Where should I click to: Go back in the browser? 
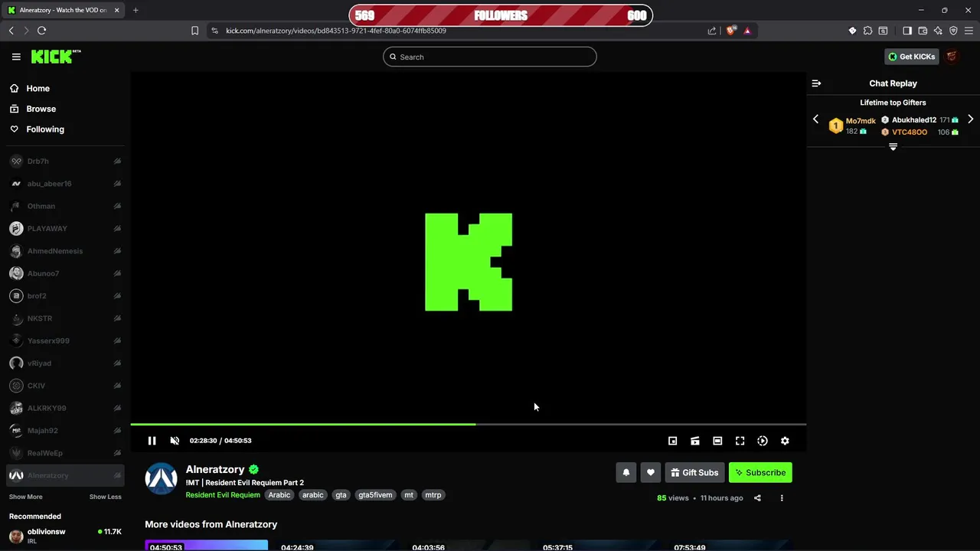pos(11,31)
